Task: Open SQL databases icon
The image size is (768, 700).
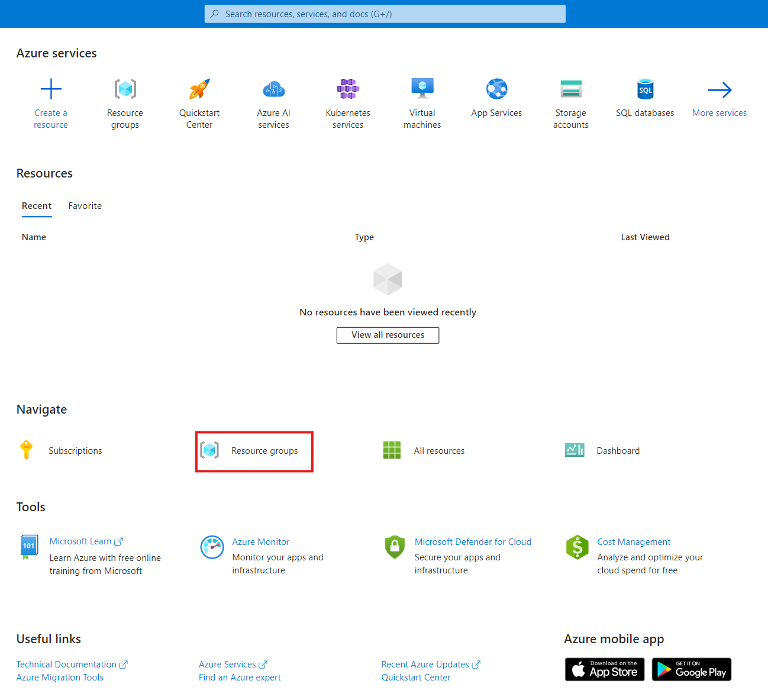Action: [645, 89]
